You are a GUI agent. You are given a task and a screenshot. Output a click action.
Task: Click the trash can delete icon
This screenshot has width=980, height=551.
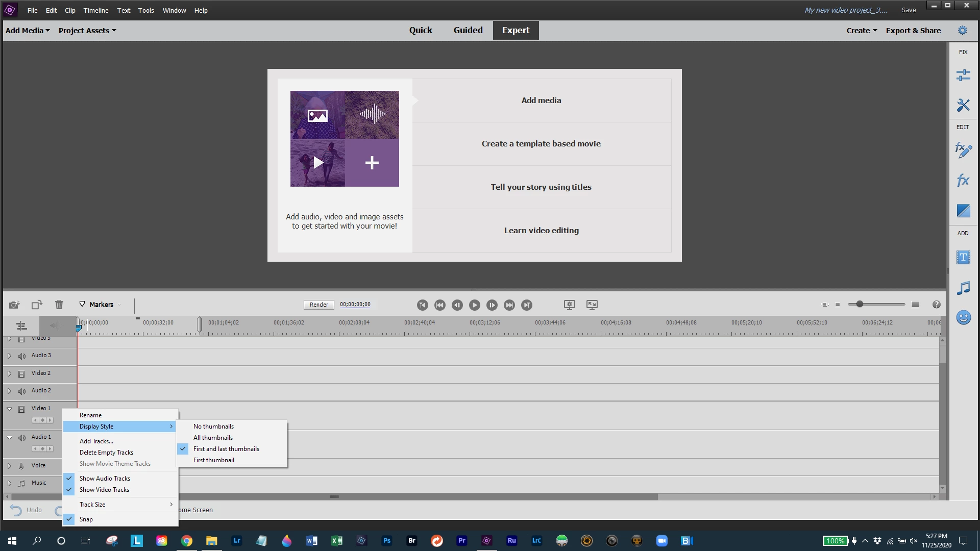[59, 305]
